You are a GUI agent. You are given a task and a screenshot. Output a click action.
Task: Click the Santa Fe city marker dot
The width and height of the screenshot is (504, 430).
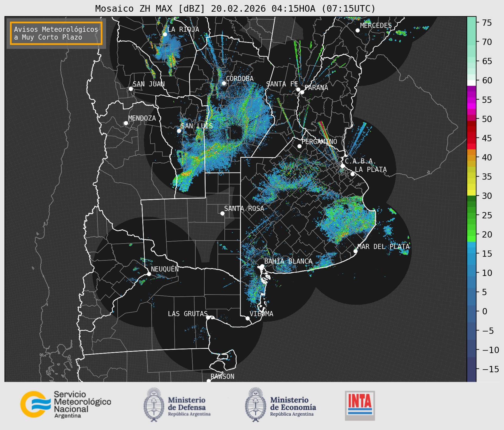click(x=298, y=89)
